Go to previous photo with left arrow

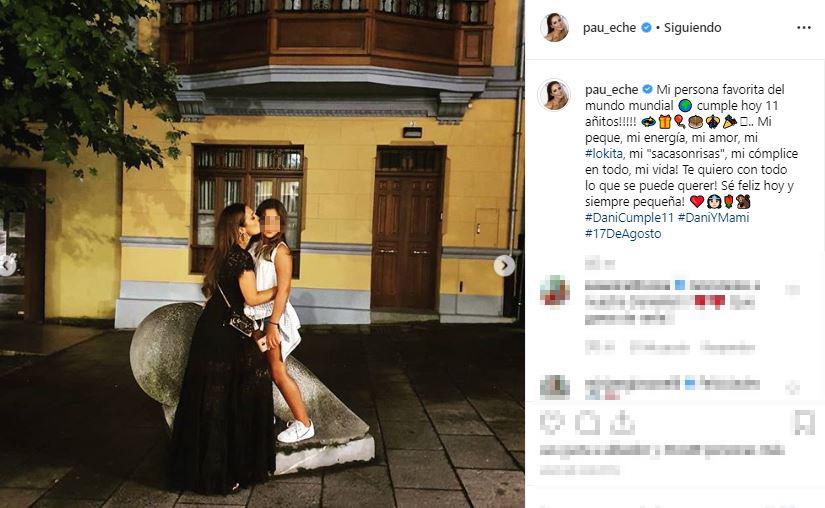[x=7, y=266]
